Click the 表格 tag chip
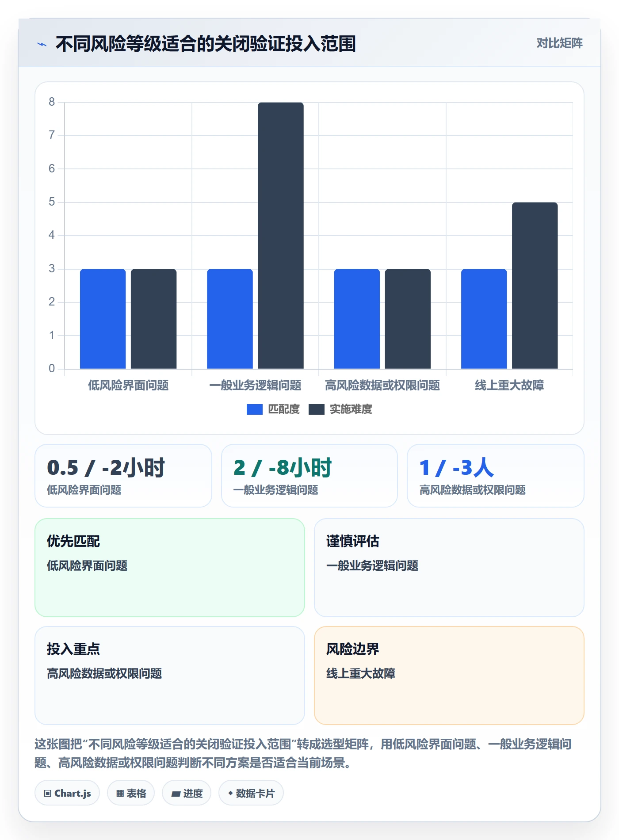 (131, 793)
